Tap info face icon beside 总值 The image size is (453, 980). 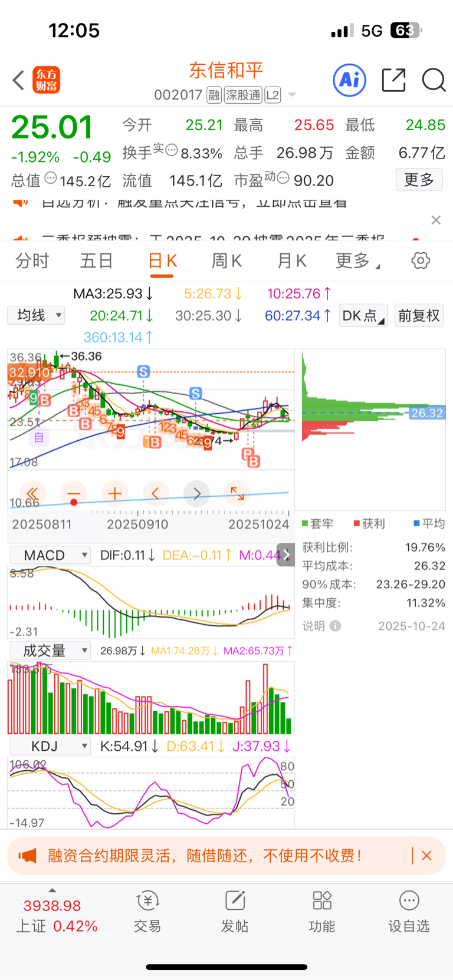tap(51, 177)
